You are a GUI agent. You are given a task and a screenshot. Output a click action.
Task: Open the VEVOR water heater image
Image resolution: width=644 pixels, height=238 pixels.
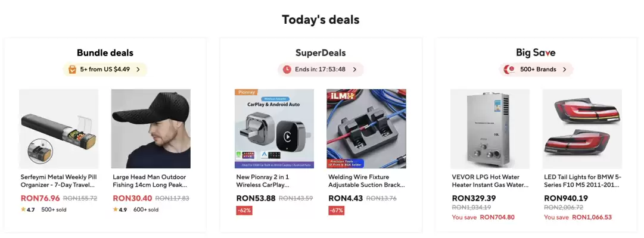[490, 129]
